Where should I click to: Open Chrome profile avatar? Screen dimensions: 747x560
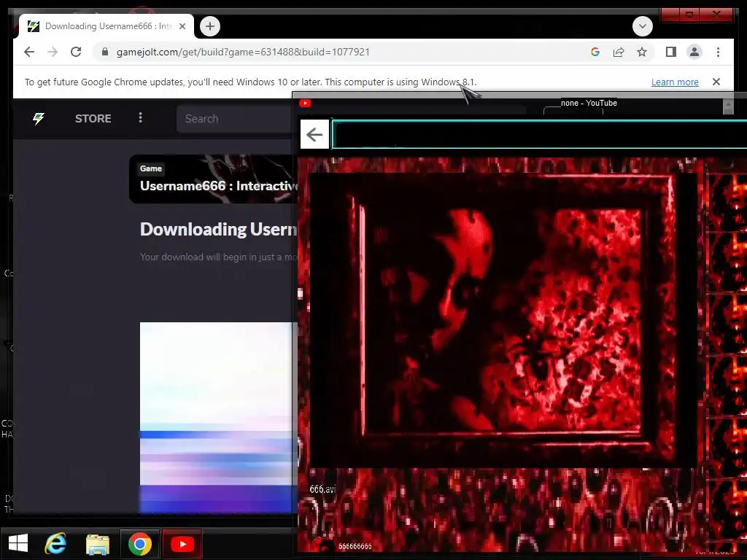(x=694, y=52)
